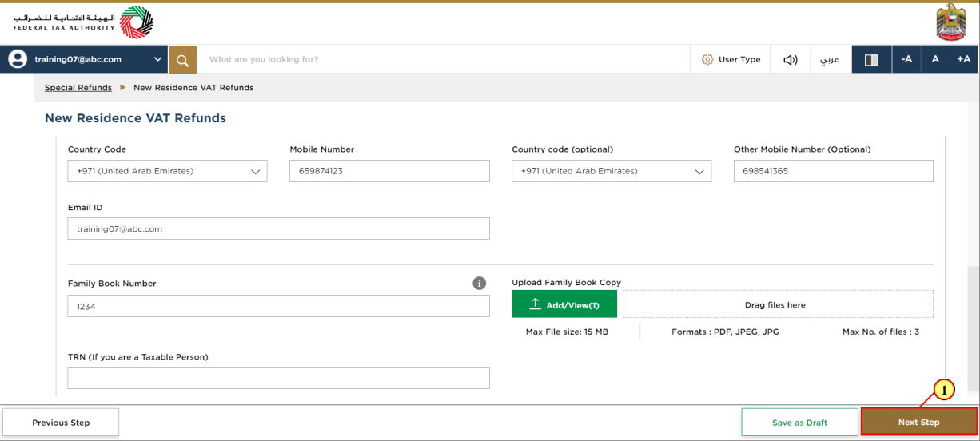Click the Federal Tax Authority logo

83,22
